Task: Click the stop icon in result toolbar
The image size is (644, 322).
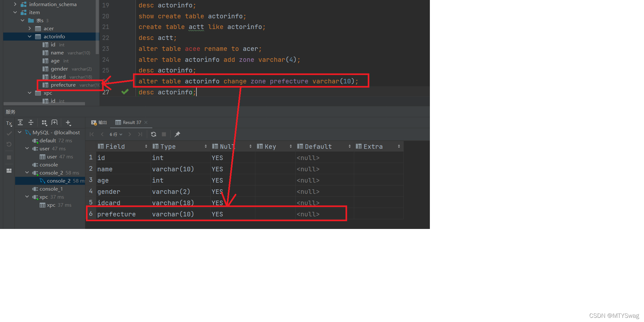Action: coord(164,134)
